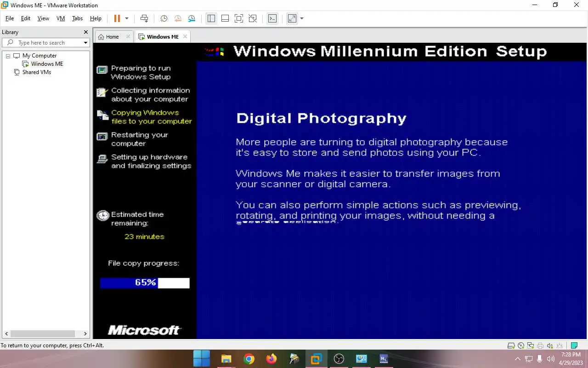Click the system tray microphone icon
The width and height of the screenshot is (588, 368).
[540, 359]
